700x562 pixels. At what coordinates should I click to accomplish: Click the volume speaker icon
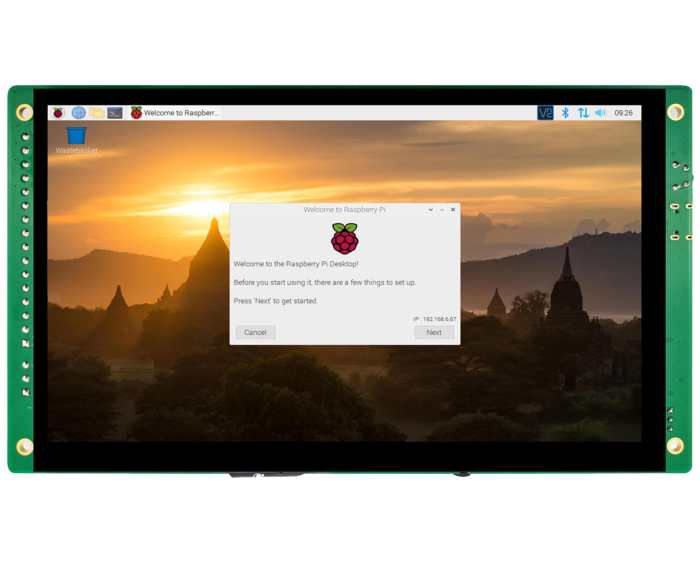600,113
